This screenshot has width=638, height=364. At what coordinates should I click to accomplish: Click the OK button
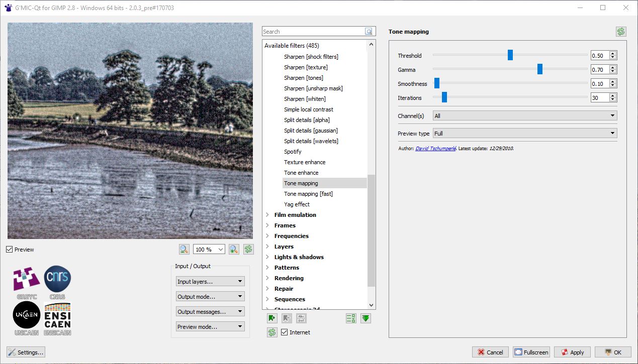click(613, 352)
